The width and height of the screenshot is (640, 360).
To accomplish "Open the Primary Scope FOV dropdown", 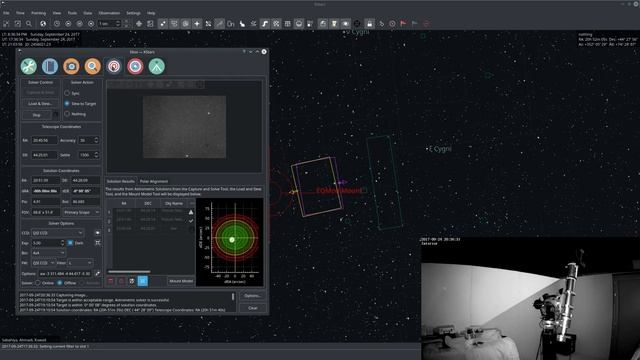I will point(81,212).
